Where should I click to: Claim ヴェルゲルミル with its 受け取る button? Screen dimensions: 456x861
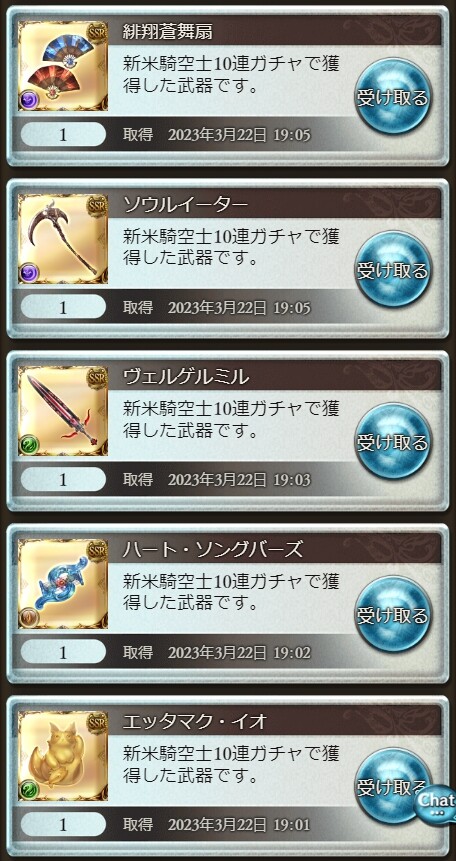coord(392,441)
